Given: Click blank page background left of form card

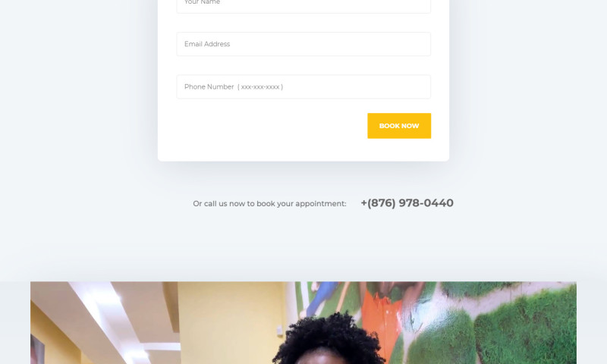Looking at the screenshot, I should pyautogui.click(x=77, y=97).
